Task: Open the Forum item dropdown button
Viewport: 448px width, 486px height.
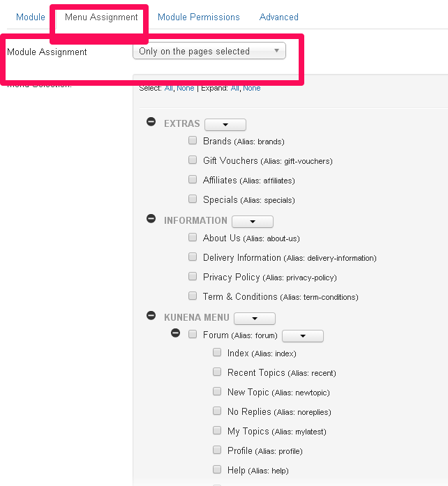Action: 302,336
